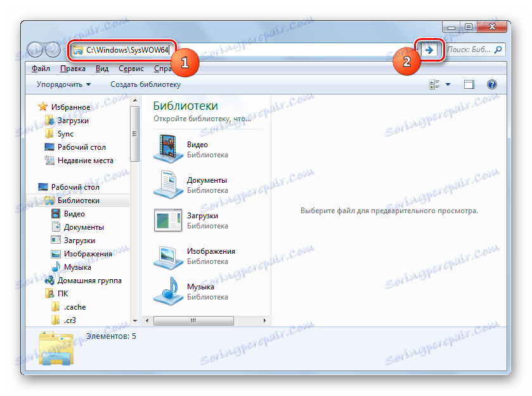Open the Вид menu
The height and width of the screenshot is (396, 532).
pyautogui.click(x=102, y=69)
